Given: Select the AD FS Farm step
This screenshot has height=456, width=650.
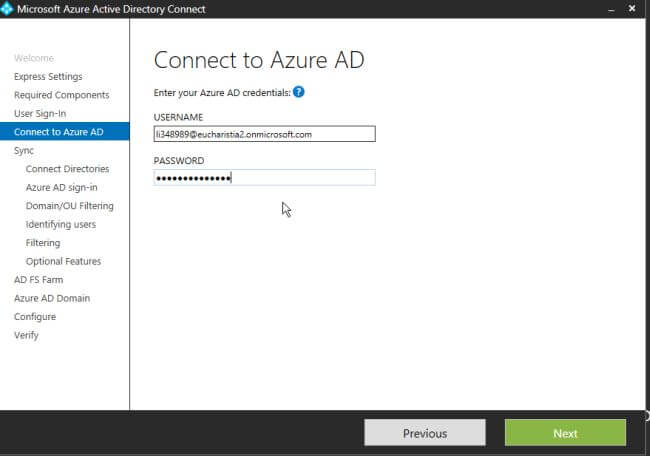Looking at the screenshot, I should [x=39, y=280].
